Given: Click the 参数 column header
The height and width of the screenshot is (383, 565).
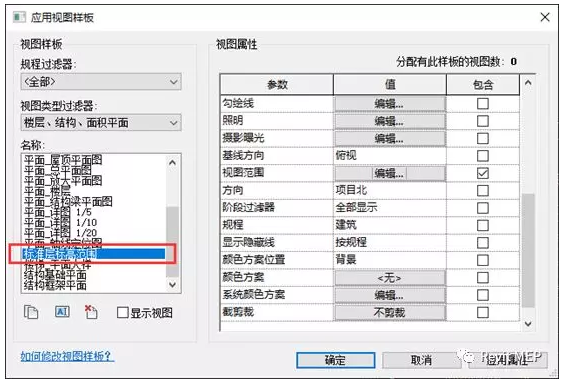Looking at the screenshot, I should tap(277, 85).
